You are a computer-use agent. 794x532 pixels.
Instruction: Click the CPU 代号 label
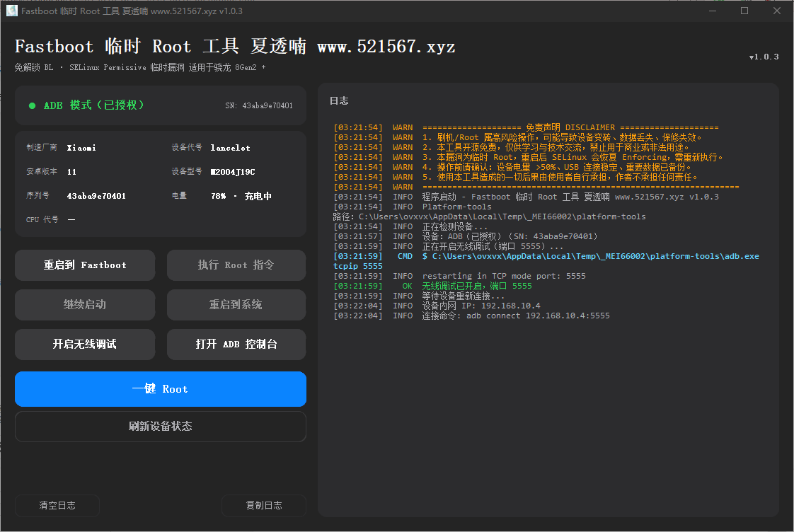point(42,219)
